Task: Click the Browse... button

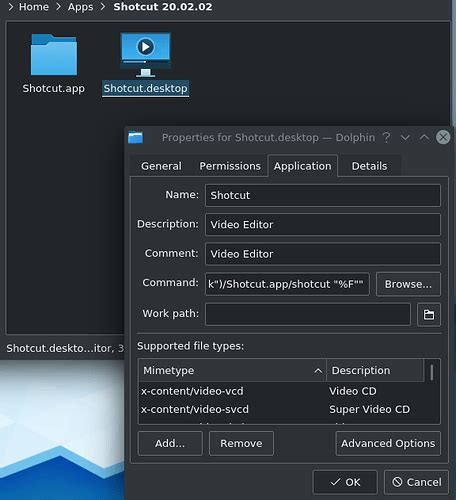Action: (408, 284)
